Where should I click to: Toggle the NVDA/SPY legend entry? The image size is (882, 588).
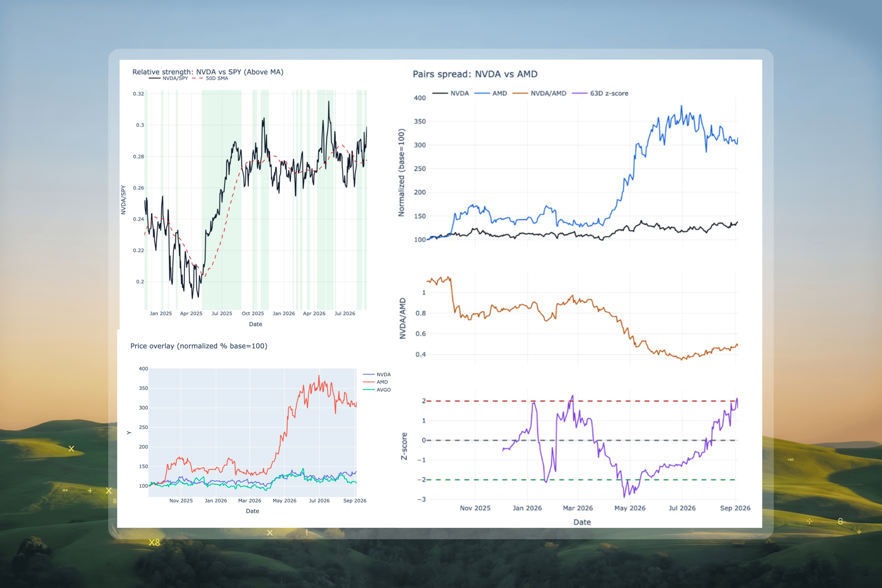[168, 78]
